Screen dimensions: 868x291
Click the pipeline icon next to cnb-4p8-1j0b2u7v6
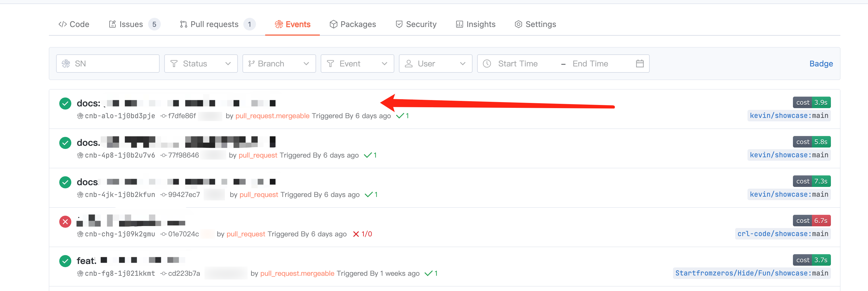[x=80, y=155]
